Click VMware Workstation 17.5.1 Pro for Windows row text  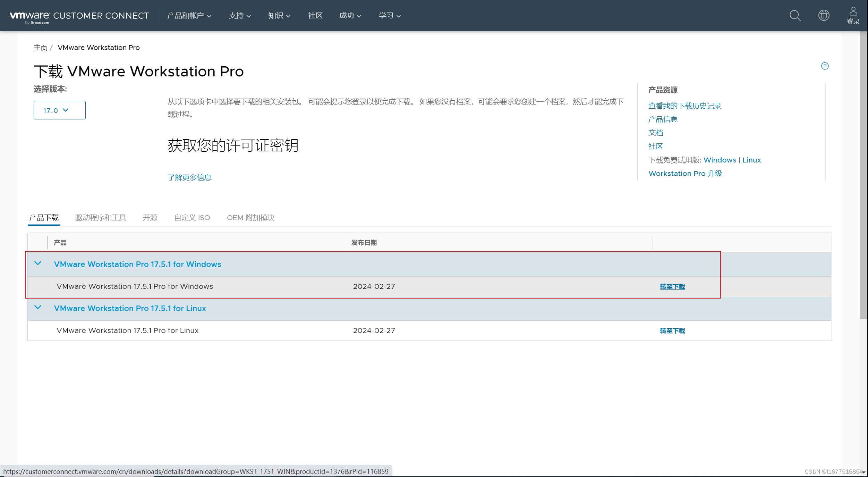pos(135,286)
